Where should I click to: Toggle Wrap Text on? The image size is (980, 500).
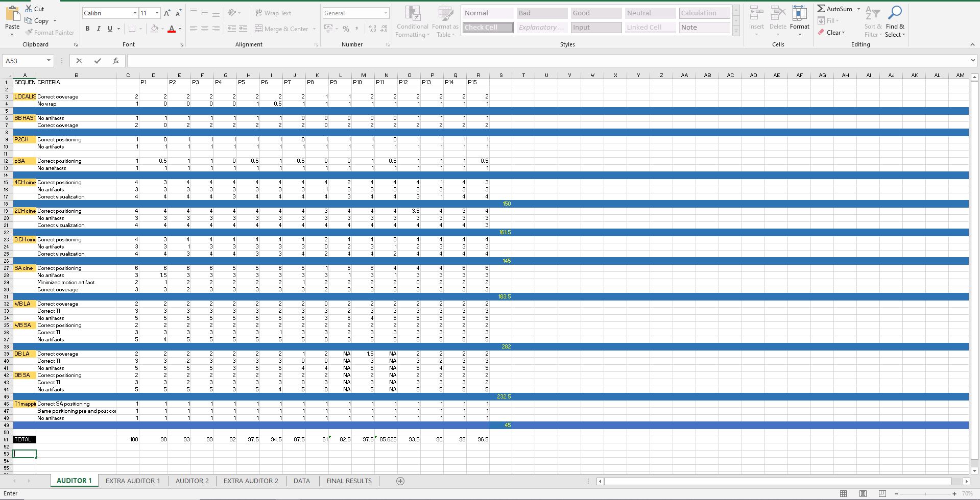click(273, 13)
